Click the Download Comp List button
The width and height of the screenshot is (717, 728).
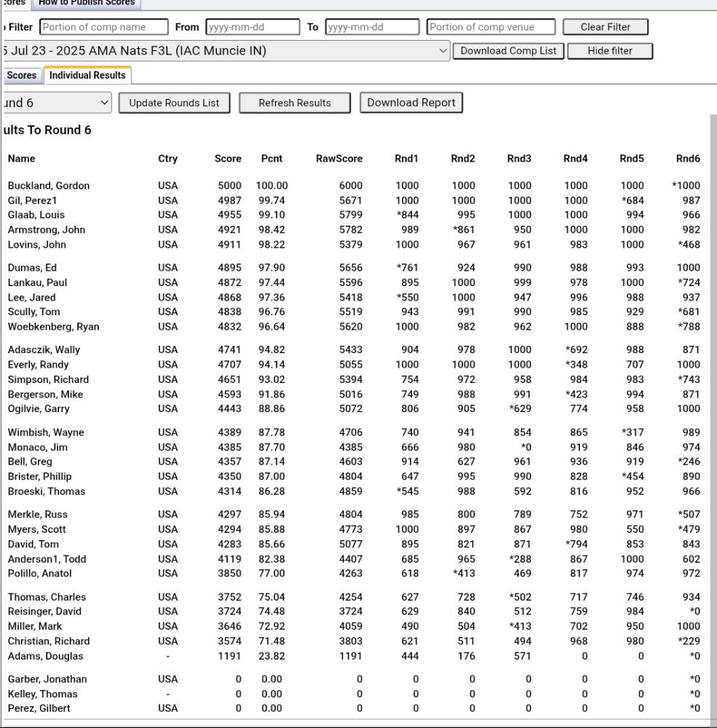[x=508, y=50]
